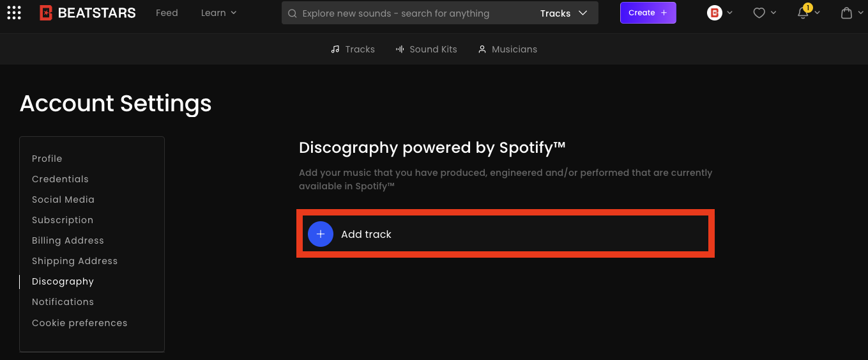Expand the Learn dropdown menu
868x360 pixels.
click(x=218, y=13)
